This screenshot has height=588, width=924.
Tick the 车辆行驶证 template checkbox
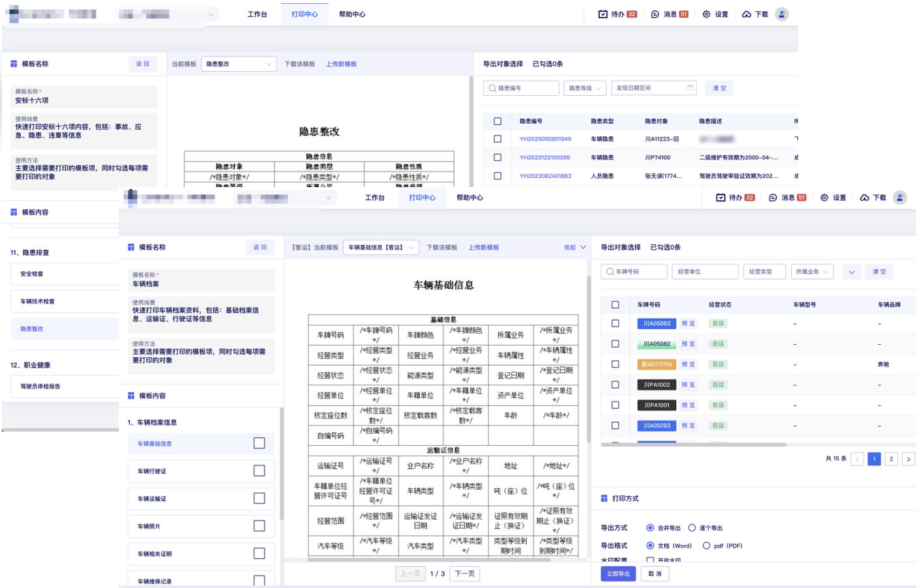coord(259,471)
